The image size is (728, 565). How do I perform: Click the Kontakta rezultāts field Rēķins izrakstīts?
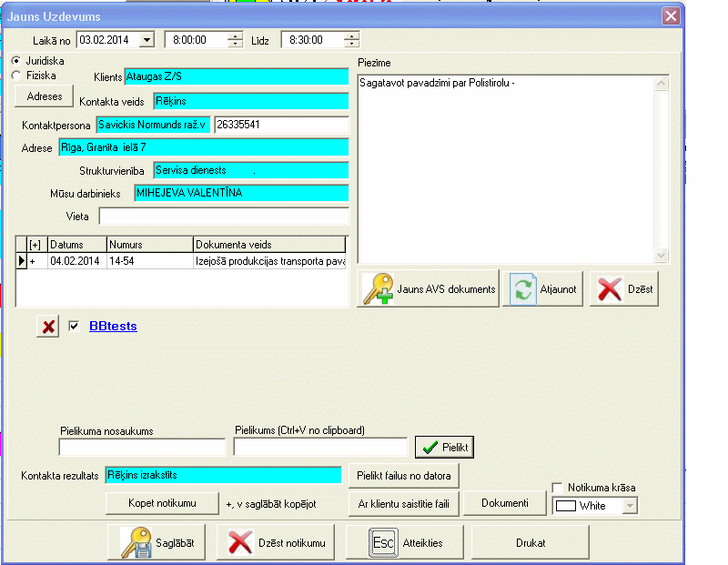tap(223, 475)
